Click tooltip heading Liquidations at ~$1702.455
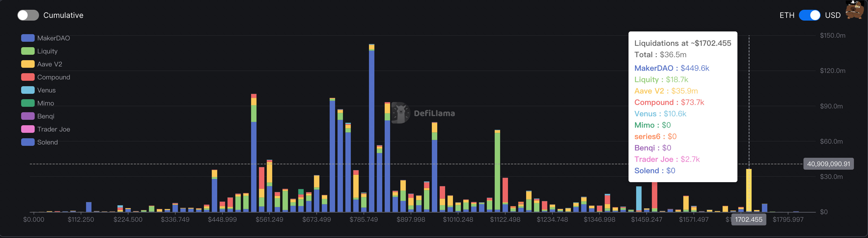The width and height of the screenshot is (868, 238). pyautogui.click(x=683, y=43)
